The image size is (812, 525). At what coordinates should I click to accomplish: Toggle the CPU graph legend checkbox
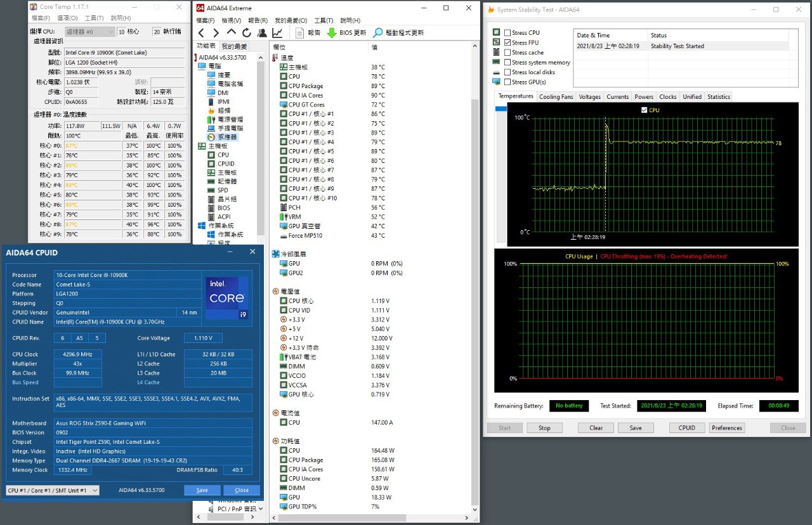[x=645, y=110]
